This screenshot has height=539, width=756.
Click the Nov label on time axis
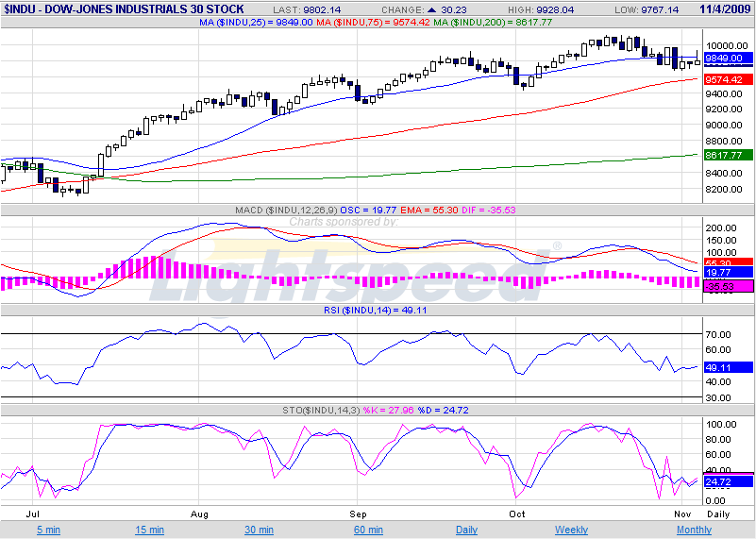[682, 514]
